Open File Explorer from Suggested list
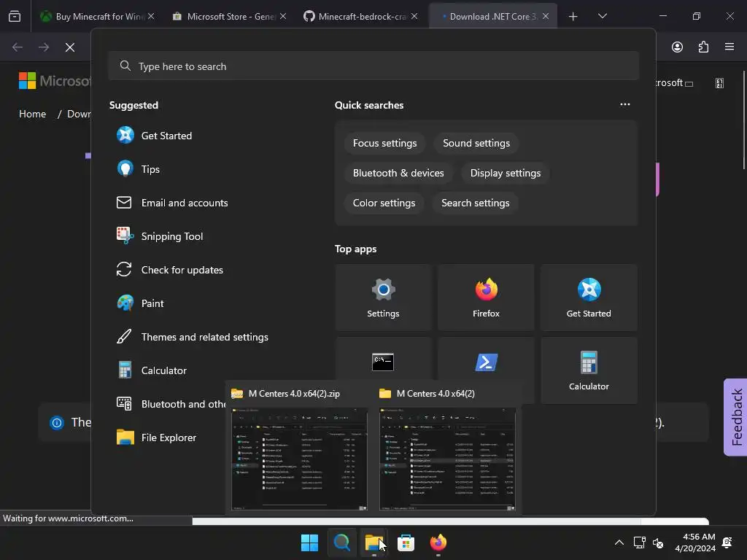Image resolution: width=747 pixels, height=560 pixels. (x=156, y=437)
